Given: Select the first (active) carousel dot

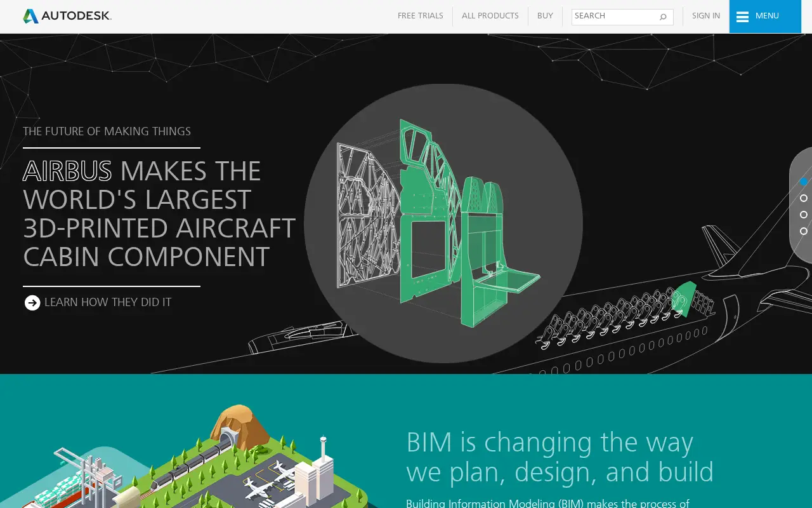Looking at the screenshot, I should [804, 182].
